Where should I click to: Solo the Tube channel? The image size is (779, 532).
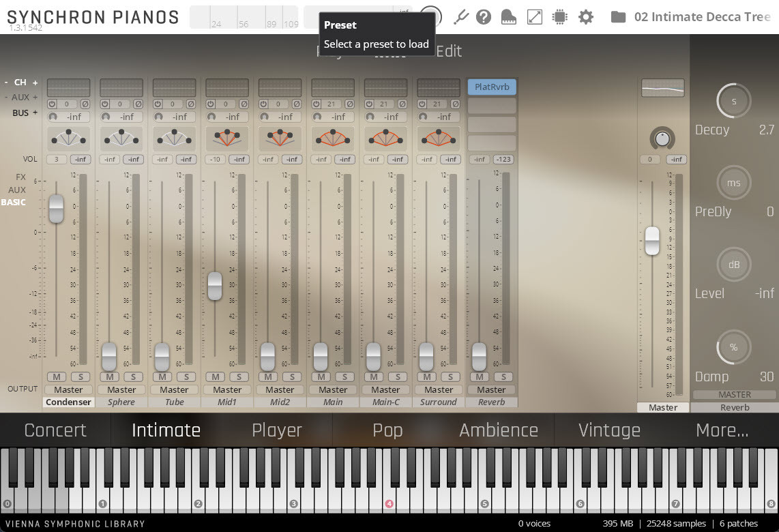pos(186,377)
